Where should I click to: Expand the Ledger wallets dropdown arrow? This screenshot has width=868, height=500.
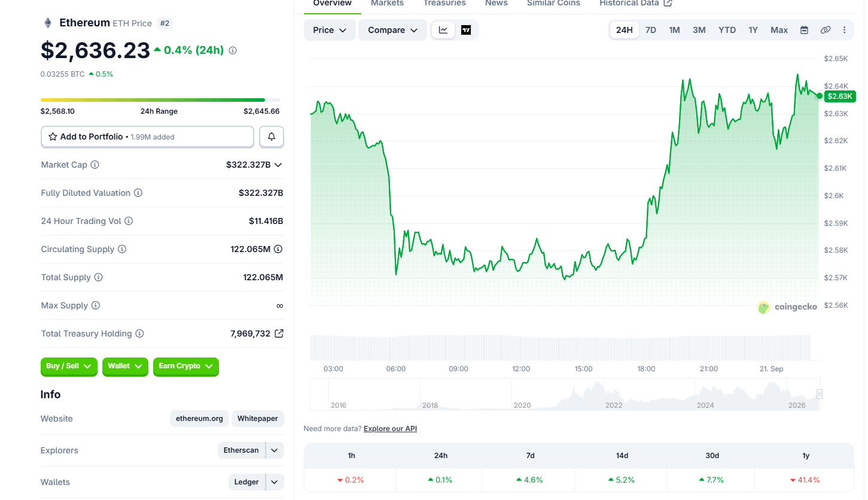pos(275,482)
